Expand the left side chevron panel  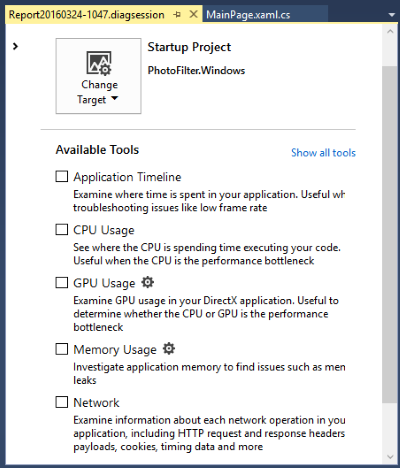15,46
